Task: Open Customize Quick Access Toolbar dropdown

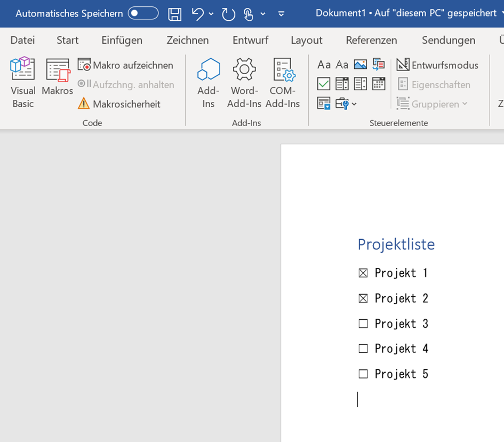Action: coord(281,14)
